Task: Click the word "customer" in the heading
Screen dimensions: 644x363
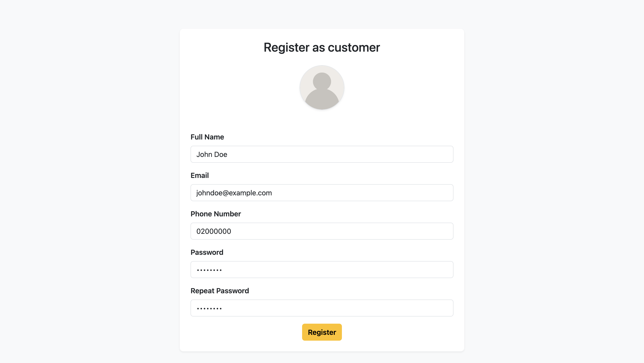Action: (354, 47)
